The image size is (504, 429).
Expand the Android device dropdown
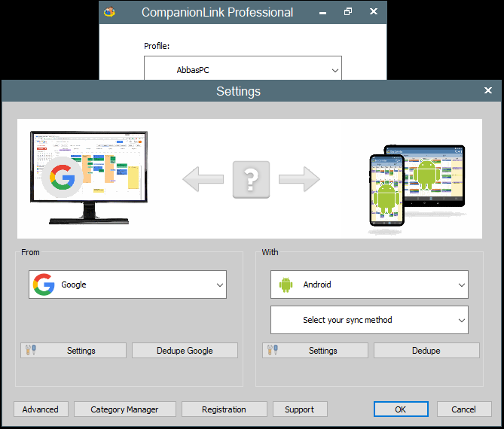(369, 284)
